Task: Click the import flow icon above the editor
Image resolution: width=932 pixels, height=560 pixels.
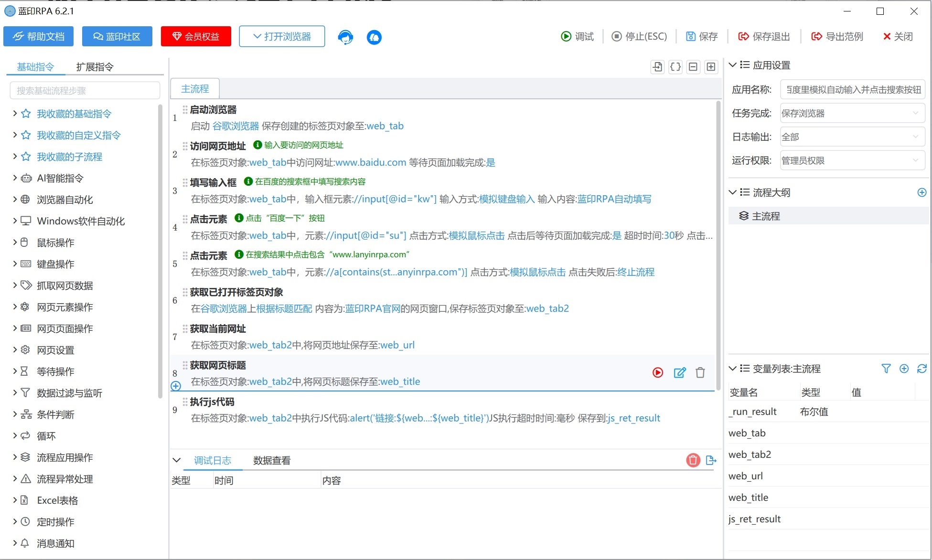Action: pyautogui.click(x=657, y=67)
